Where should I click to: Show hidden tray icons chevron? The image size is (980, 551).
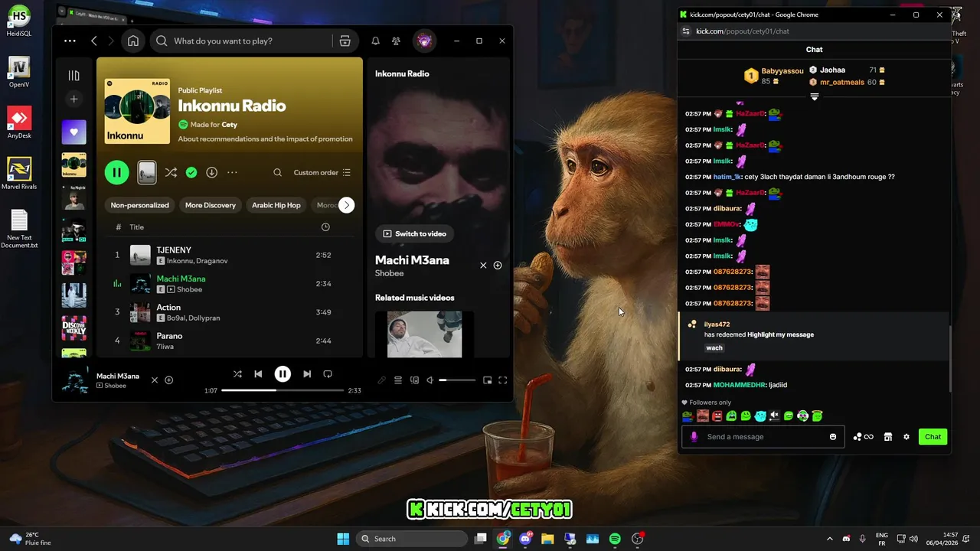click(x=830, y=539)
